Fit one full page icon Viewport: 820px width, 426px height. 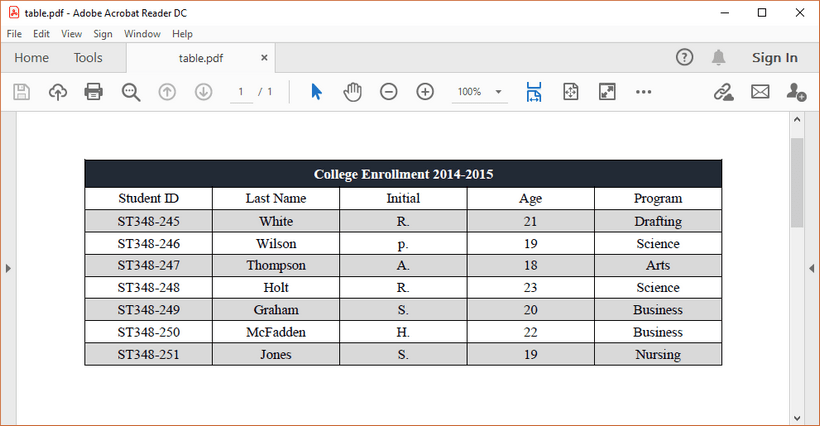571,92
